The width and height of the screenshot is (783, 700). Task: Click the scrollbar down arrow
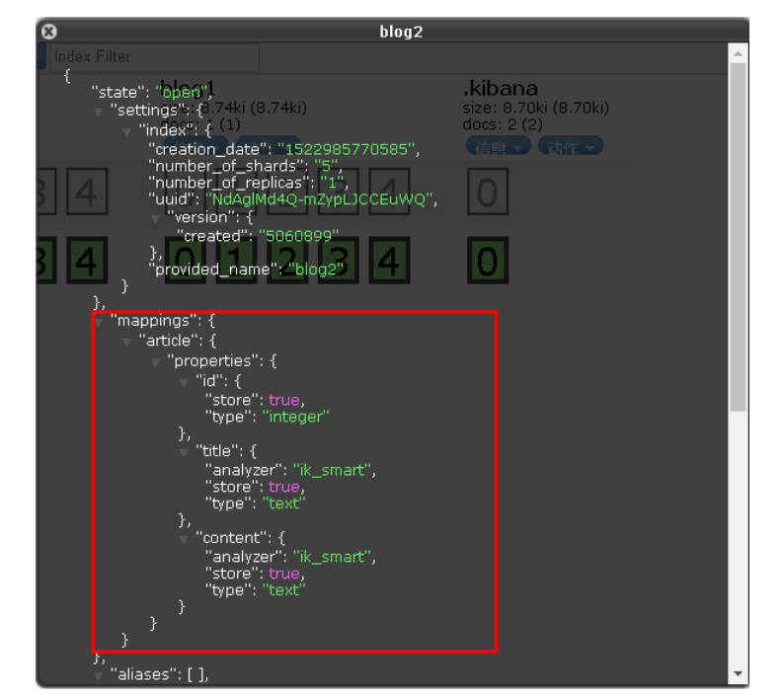738,673
